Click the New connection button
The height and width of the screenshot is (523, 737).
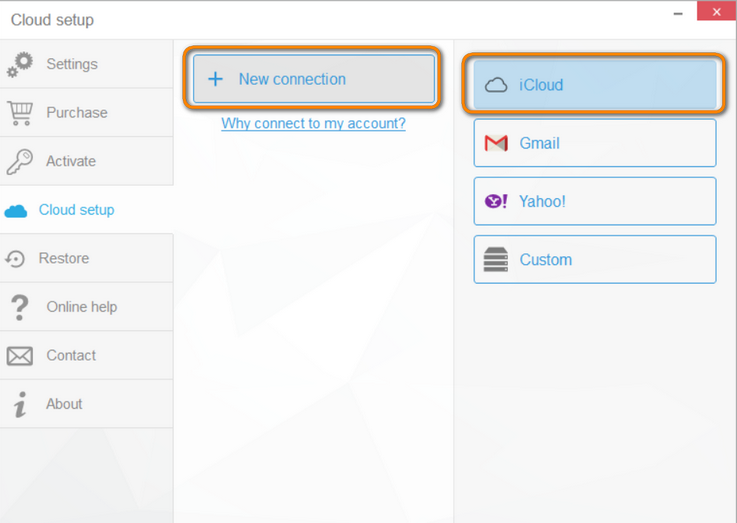point(314,79)
